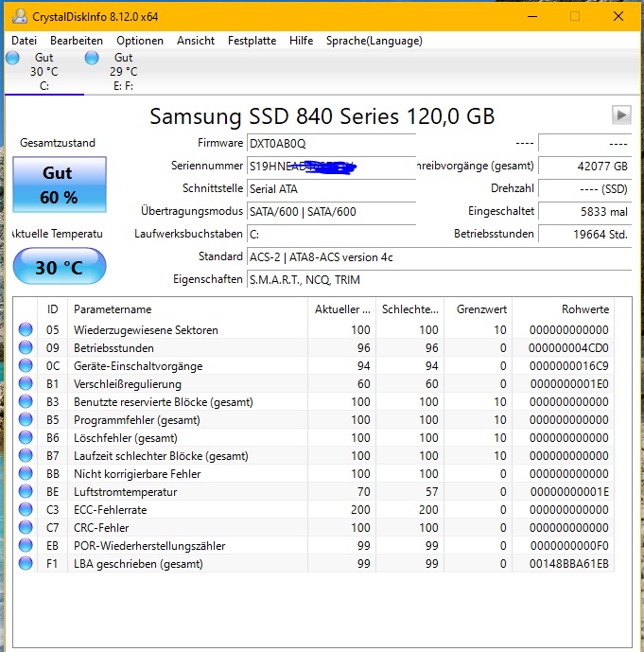Click the Drehzahl value ---- (SSD)
This screenshot has height=652, width=644.
click(x=585, y=188)
